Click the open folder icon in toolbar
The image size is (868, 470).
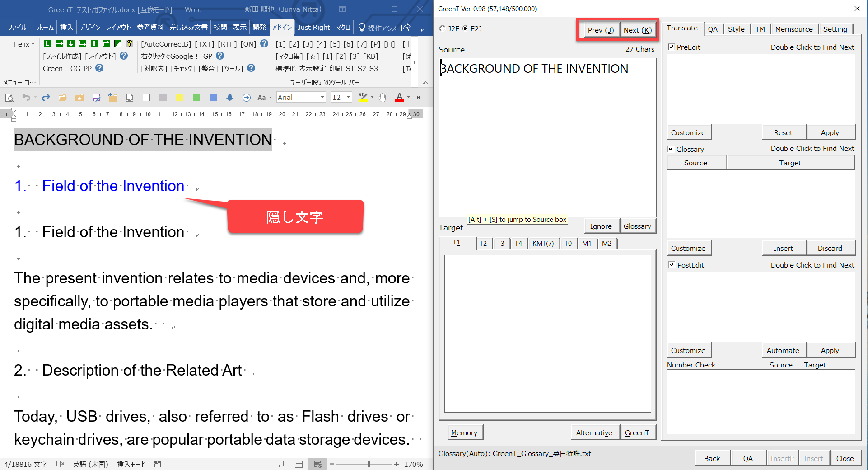62,98
